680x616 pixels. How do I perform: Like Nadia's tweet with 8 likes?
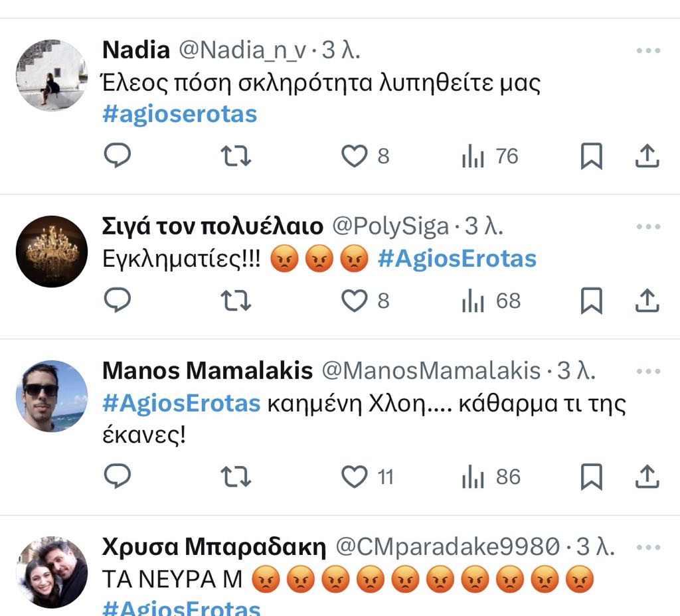(355, 156)
